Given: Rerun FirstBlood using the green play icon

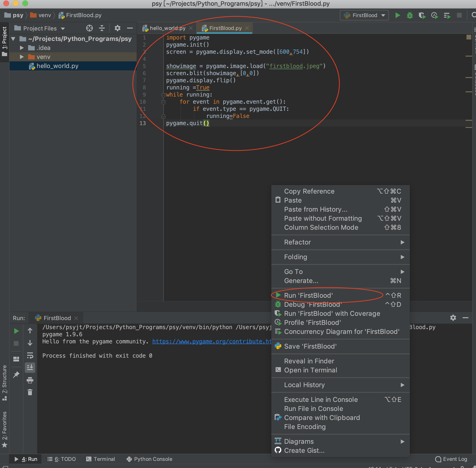Looking at the screenshot, I should coord(16,331).
